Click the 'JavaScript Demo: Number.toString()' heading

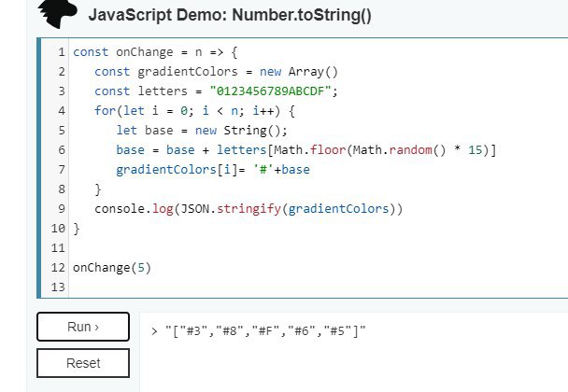(x=230, y=15)
